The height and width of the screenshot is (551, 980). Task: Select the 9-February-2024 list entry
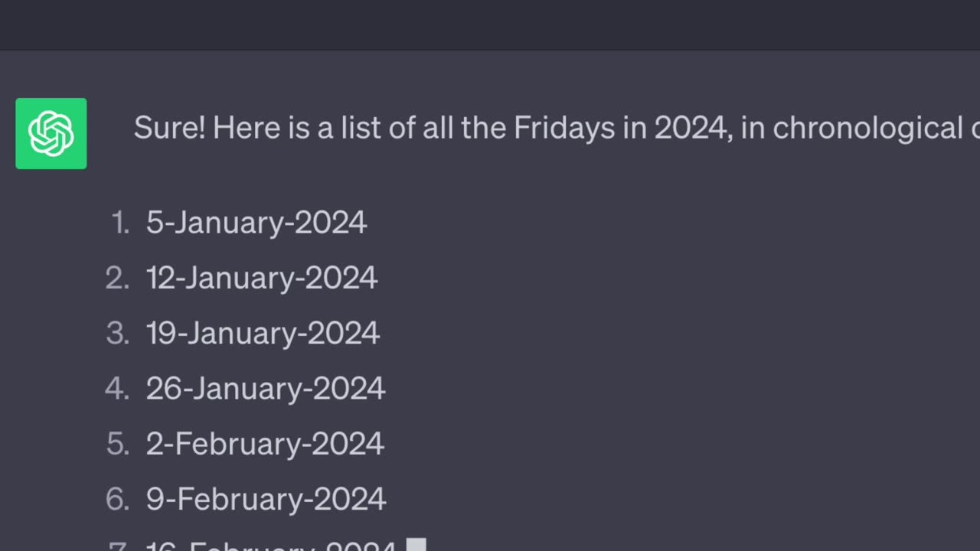[266, 498]
